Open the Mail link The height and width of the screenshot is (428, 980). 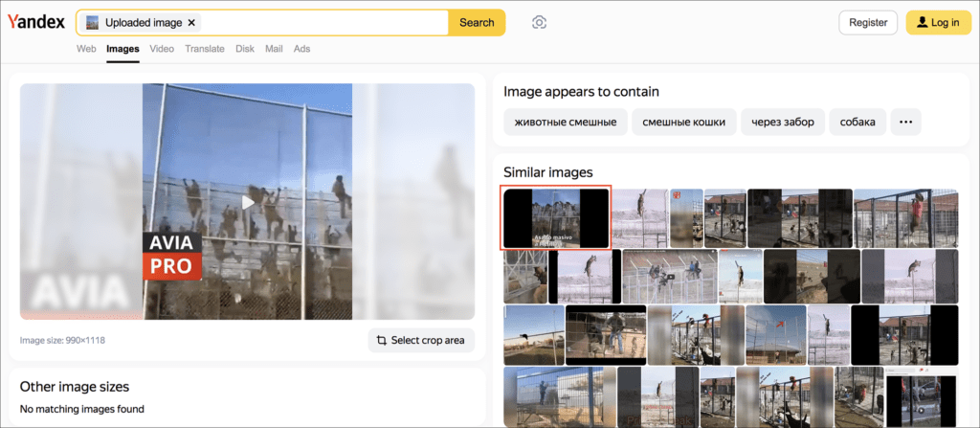[274, 49]
